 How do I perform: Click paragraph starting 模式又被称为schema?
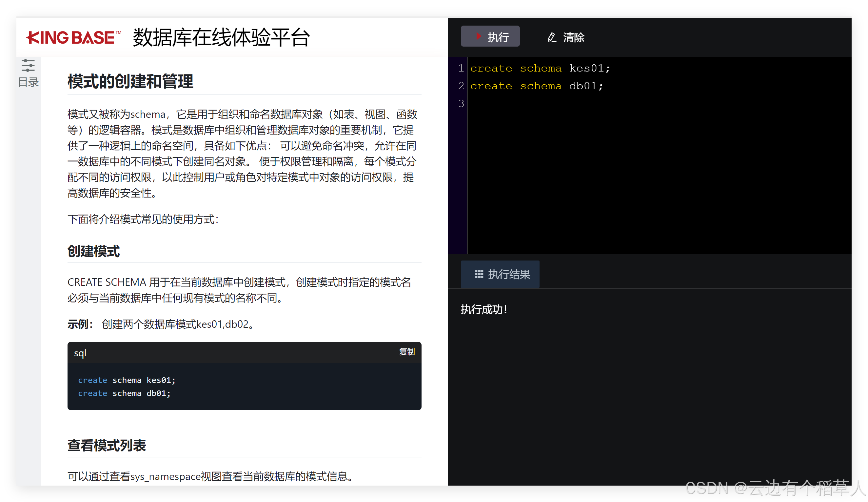click(x=243, y=154)
